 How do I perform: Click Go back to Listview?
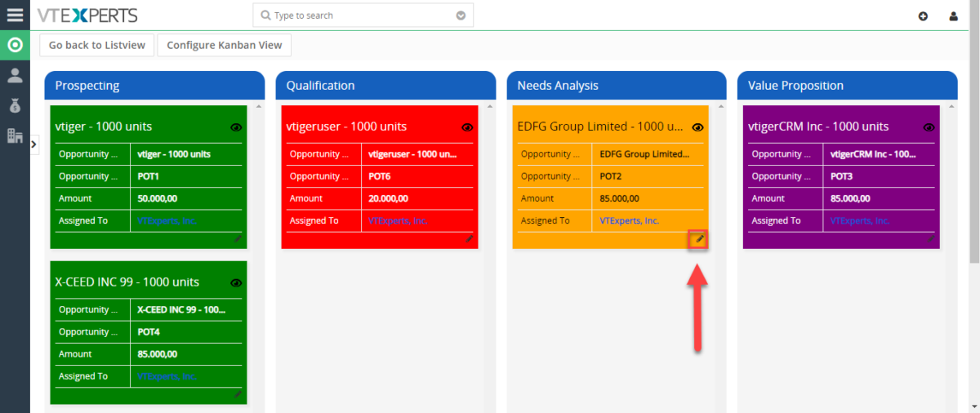coord(97,45)
